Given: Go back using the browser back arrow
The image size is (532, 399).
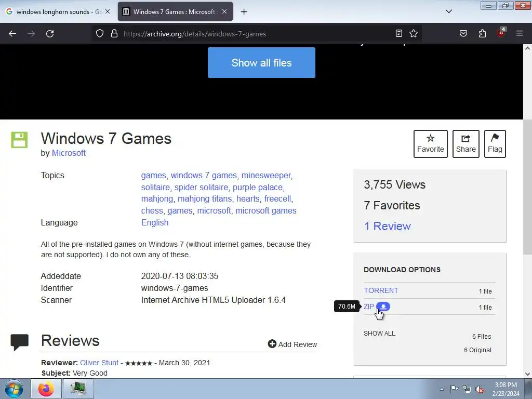Looking at the screenshot, I should coord(12,34).
